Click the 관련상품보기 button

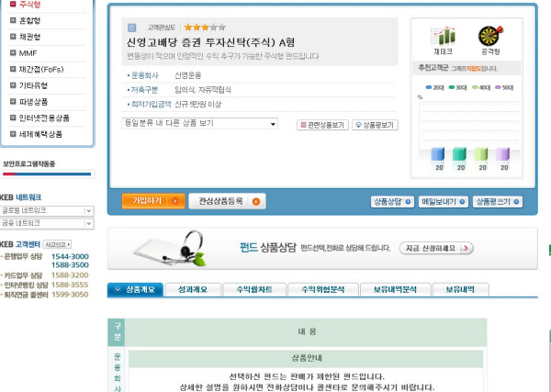coord(322,125)
